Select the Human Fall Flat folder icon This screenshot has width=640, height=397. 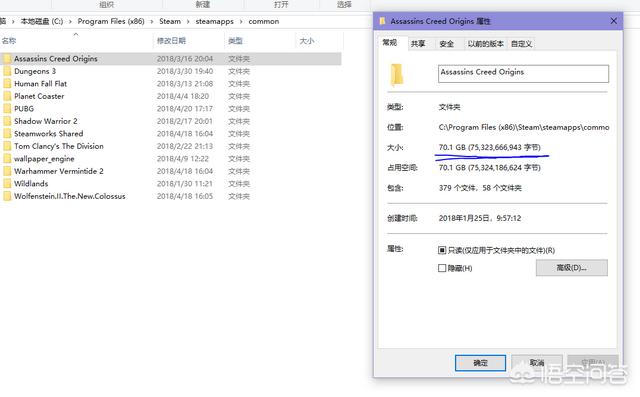click(x=7, y=84)
